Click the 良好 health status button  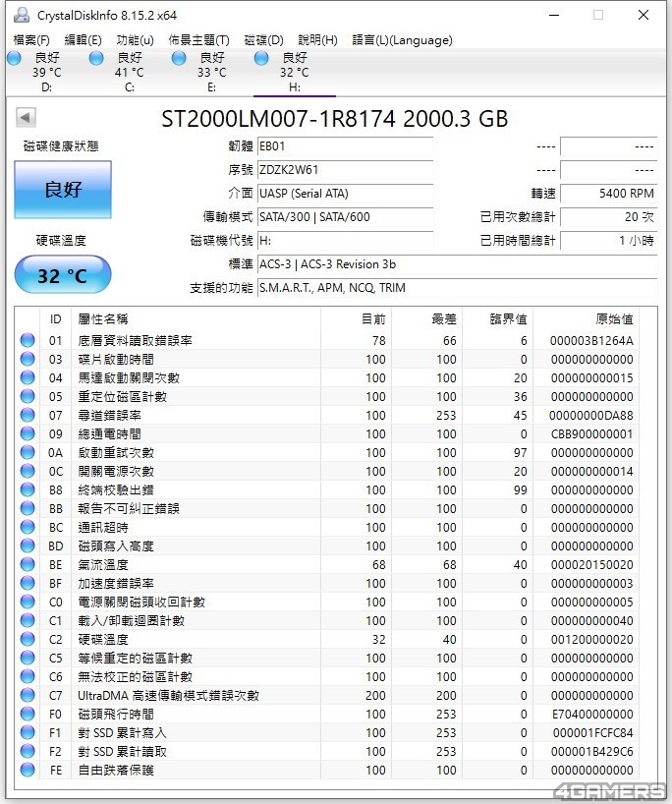click(63, 190)
